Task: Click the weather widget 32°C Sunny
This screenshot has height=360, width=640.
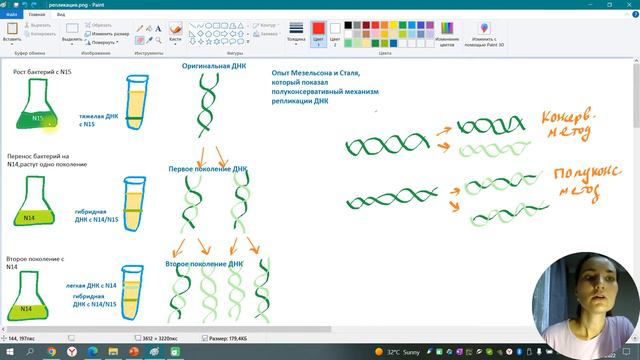Action: click(397, 352)
